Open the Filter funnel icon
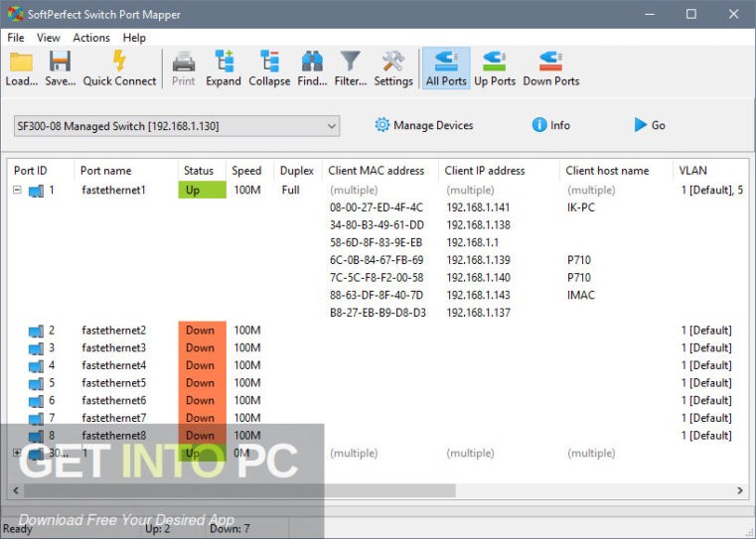The image size is (756, 539). [350, 62]
